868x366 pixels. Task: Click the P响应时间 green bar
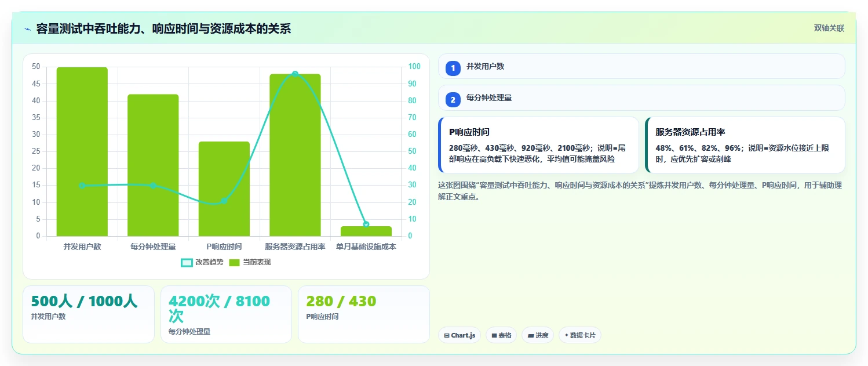pos(224,189)
